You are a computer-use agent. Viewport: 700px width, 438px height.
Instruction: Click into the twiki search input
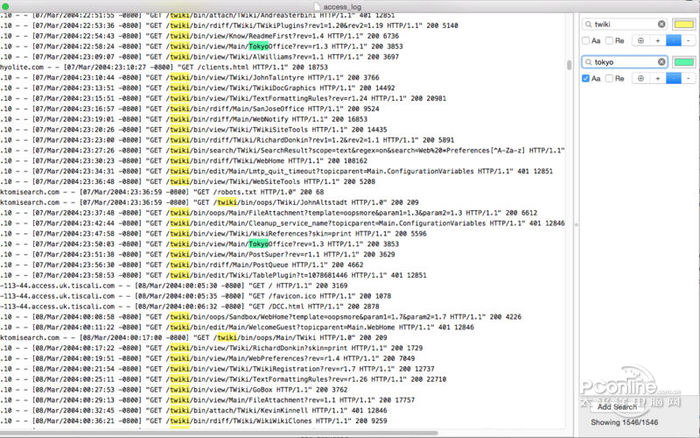[625, 24]
